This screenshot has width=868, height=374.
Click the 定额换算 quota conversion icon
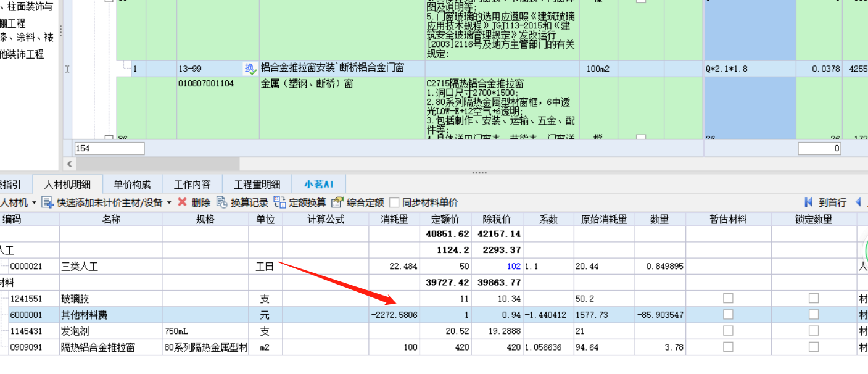coord(280,202)
